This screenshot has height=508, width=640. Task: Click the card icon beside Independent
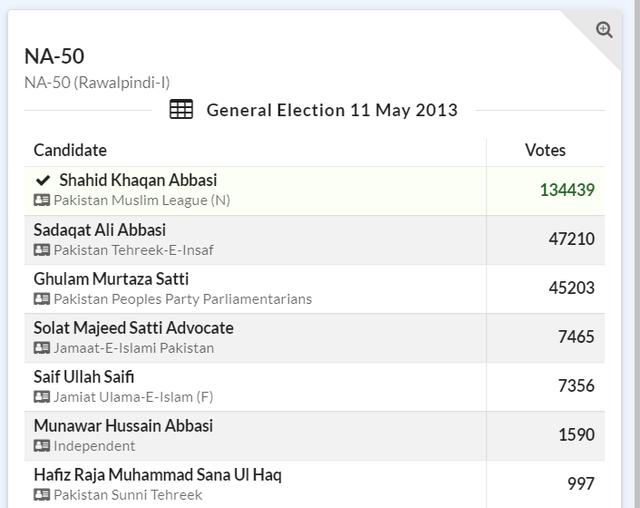42,446
